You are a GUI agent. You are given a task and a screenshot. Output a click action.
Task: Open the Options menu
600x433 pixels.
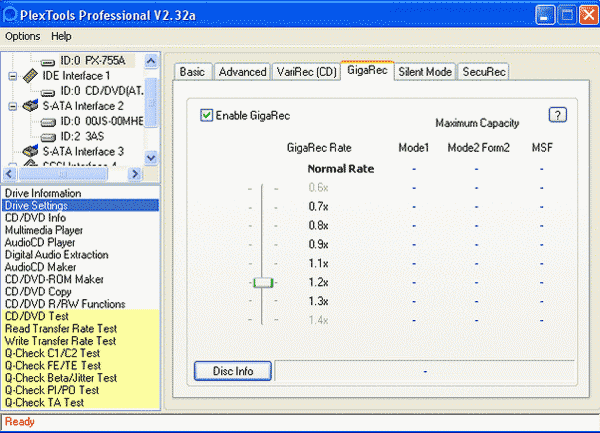[23, 36]
